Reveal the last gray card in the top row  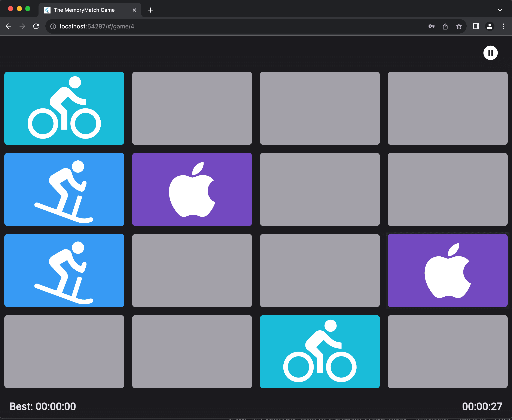coord(448,108)
